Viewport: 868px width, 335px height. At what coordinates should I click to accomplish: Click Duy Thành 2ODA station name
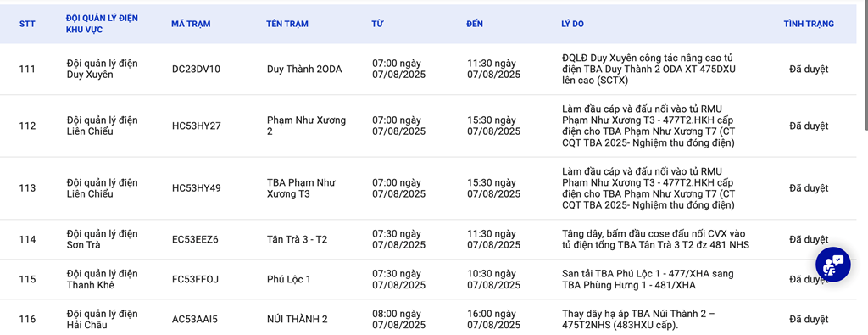304,70
